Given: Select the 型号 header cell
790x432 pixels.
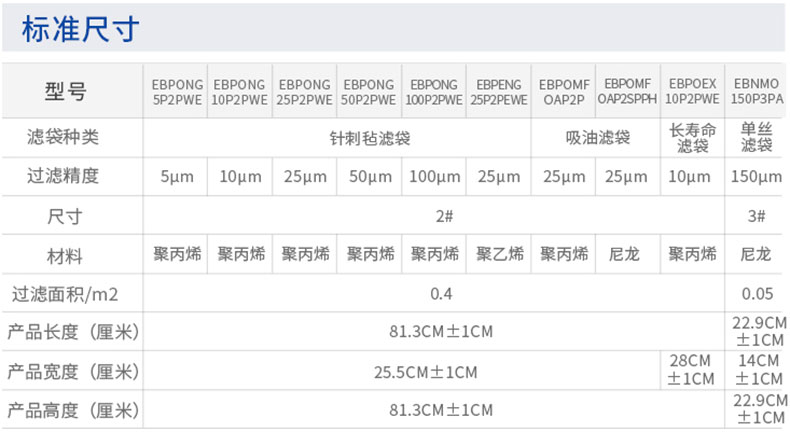Looking at the screenshot, I should 66,92.
